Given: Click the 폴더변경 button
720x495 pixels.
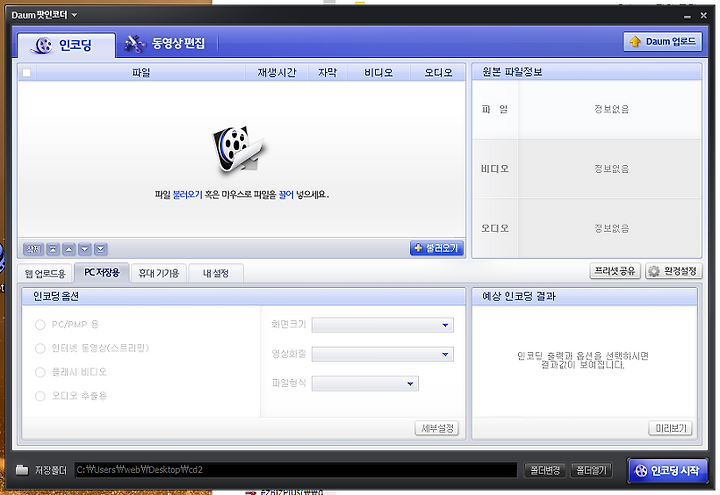Looking at the screenshot, I should pos(545,470).
